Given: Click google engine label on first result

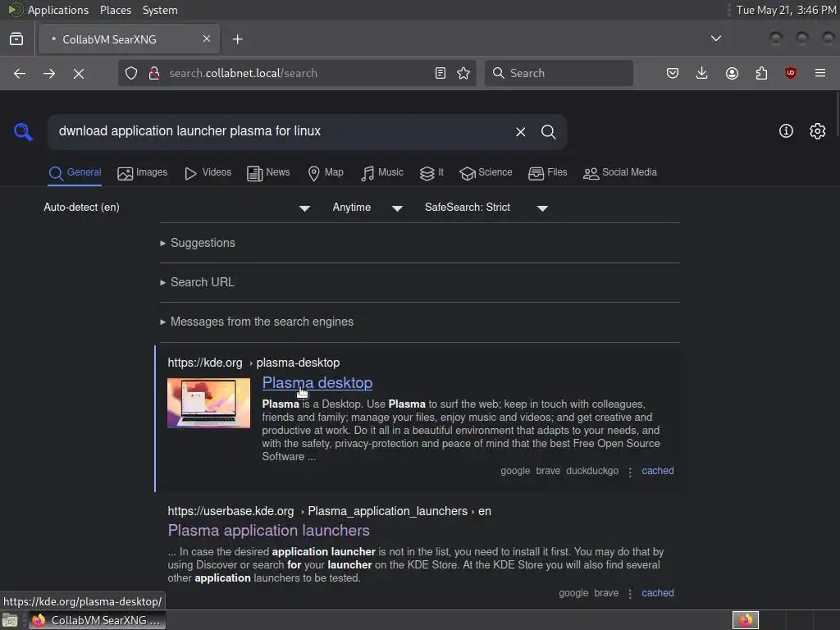Looking at the screenshot, I should (515, 471).
